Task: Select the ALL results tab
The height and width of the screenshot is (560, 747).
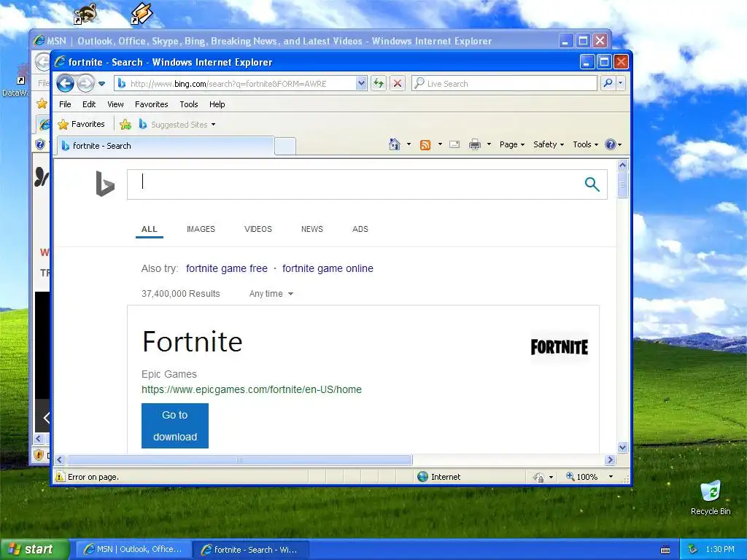Action: [149, 229]
